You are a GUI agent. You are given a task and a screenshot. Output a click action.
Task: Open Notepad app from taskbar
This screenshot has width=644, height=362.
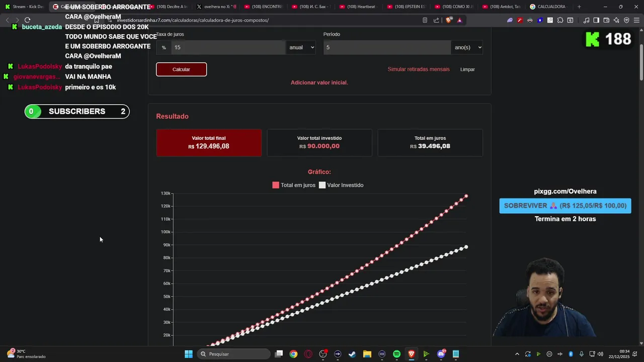pyautogui.click(x=456, y=354)
